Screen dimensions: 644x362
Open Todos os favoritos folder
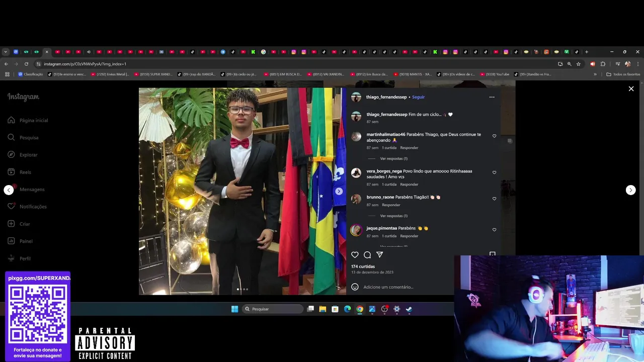coord(623,74)
